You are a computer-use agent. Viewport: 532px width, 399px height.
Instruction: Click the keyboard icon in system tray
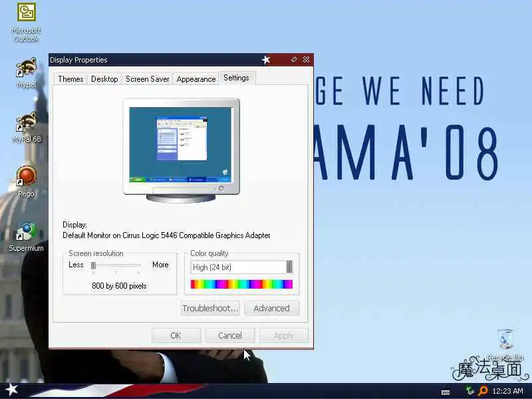pos(446,392)
